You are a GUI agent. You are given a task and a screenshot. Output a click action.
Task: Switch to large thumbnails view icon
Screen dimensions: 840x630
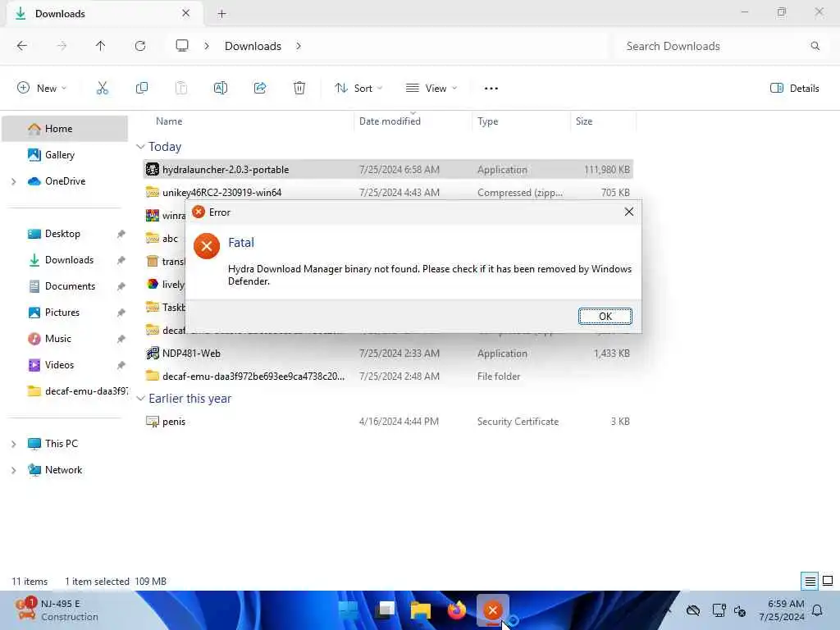click(828, 581)
